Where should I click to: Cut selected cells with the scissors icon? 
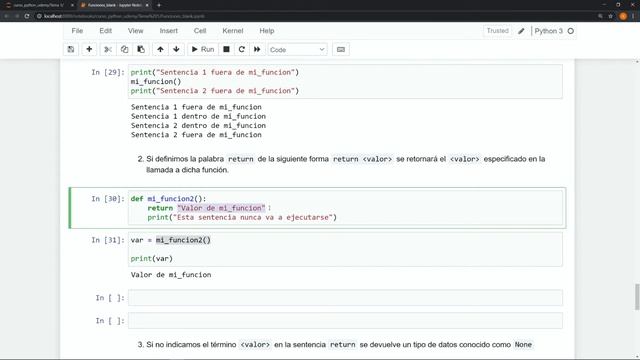point(108,49)
